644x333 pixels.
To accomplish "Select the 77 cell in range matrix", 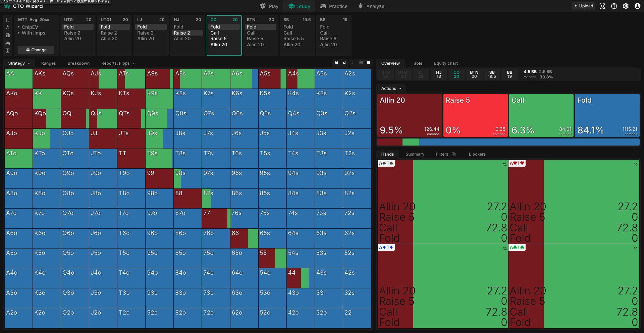I will (216, 218).
